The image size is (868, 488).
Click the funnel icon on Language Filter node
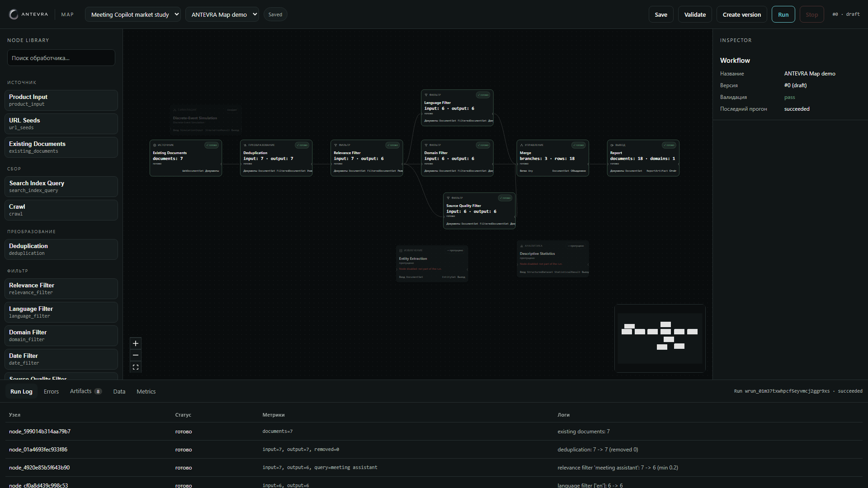tap(426, 95)
